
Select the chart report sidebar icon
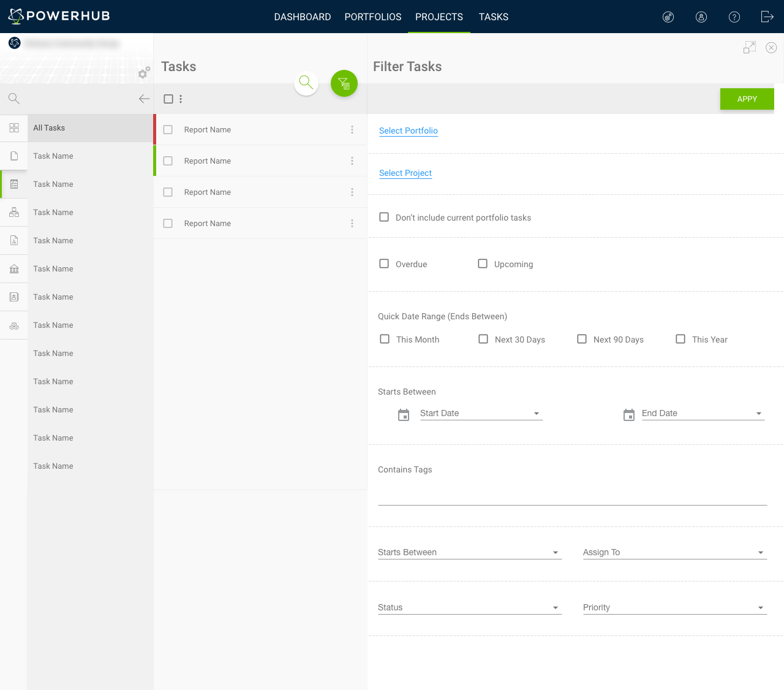14,241
